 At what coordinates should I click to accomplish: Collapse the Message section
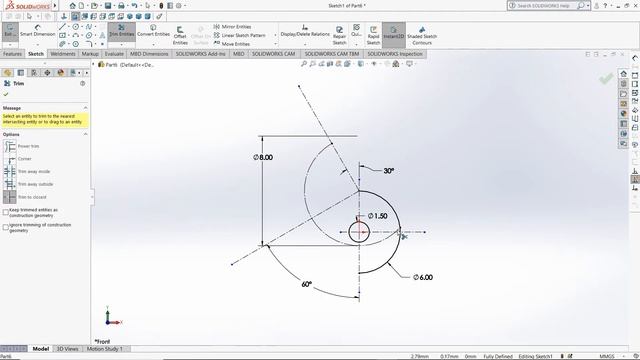[x=85, y=108]
